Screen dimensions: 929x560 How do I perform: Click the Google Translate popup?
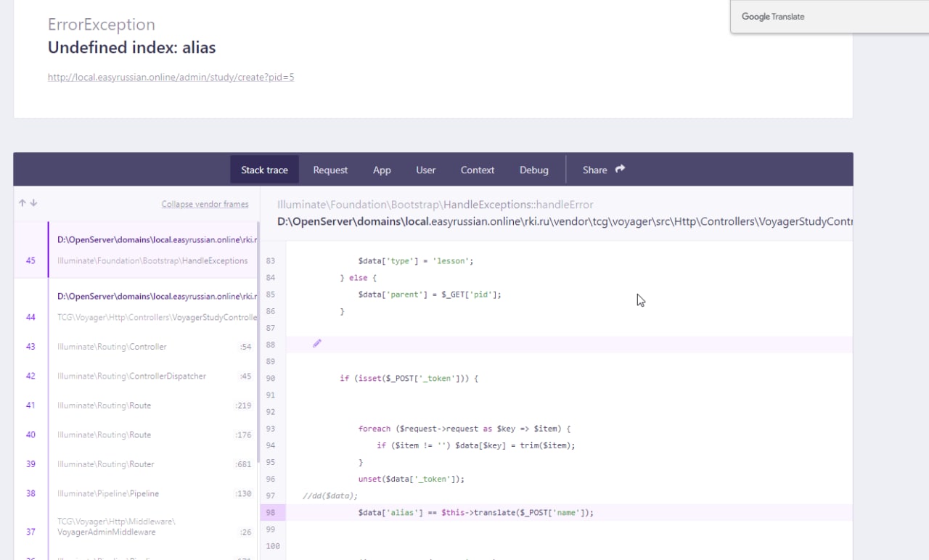830,17
